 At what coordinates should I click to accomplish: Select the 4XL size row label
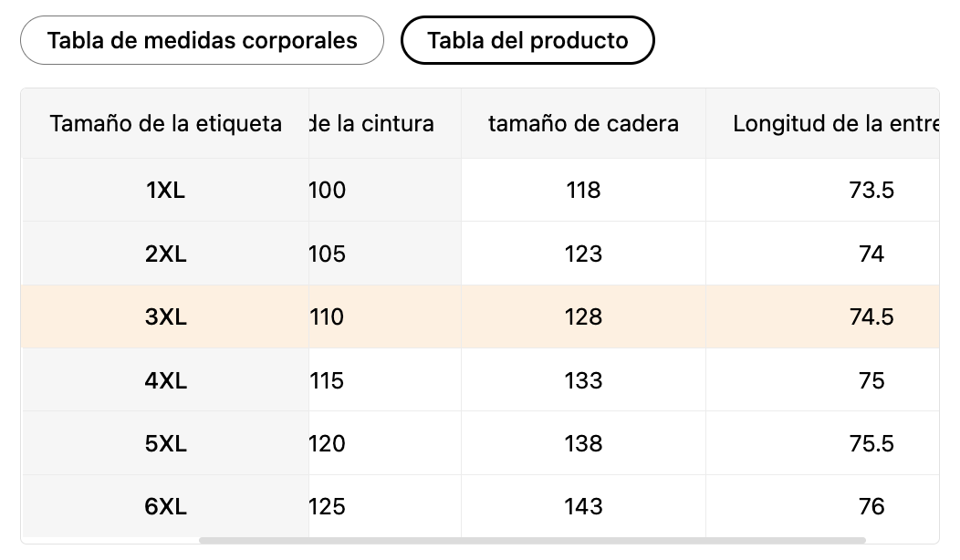(165, 380)
